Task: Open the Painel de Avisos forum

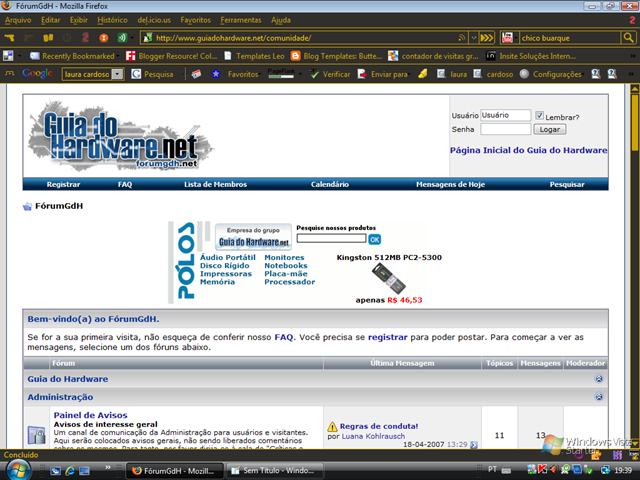Action: click(x=90, y=415)
